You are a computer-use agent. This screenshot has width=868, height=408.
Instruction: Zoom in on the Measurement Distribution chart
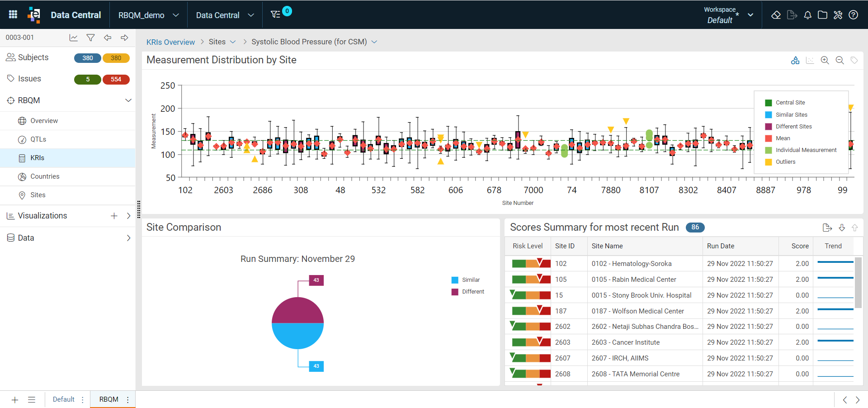point(825,60)
